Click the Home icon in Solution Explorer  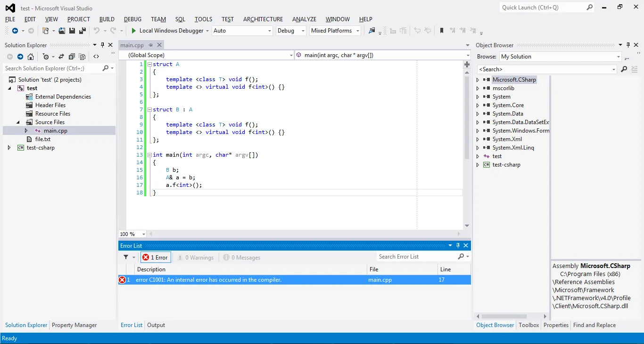coord(31,57)
